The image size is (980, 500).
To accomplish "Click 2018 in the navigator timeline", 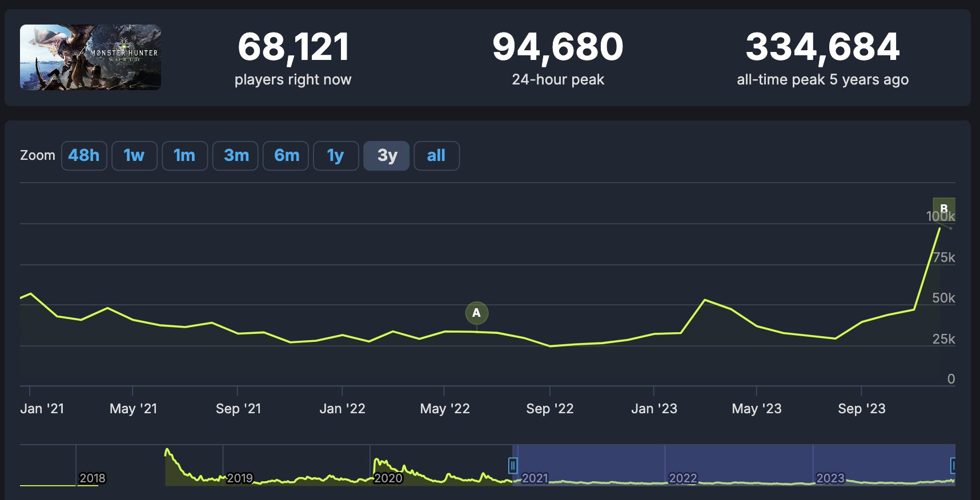I will coord(93,478).
